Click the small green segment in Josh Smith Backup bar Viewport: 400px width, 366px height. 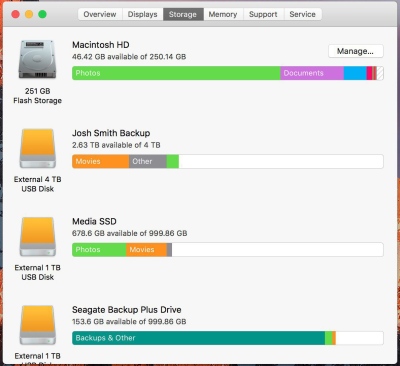coord(173,162)
